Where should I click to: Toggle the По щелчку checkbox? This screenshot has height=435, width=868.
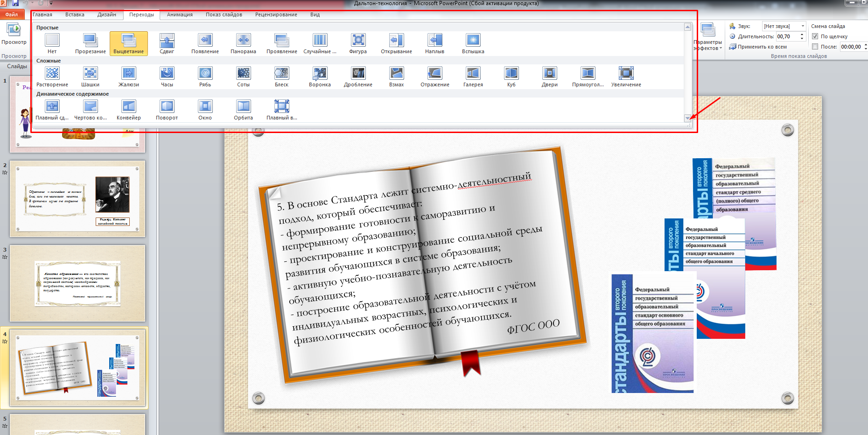point(815,36)
